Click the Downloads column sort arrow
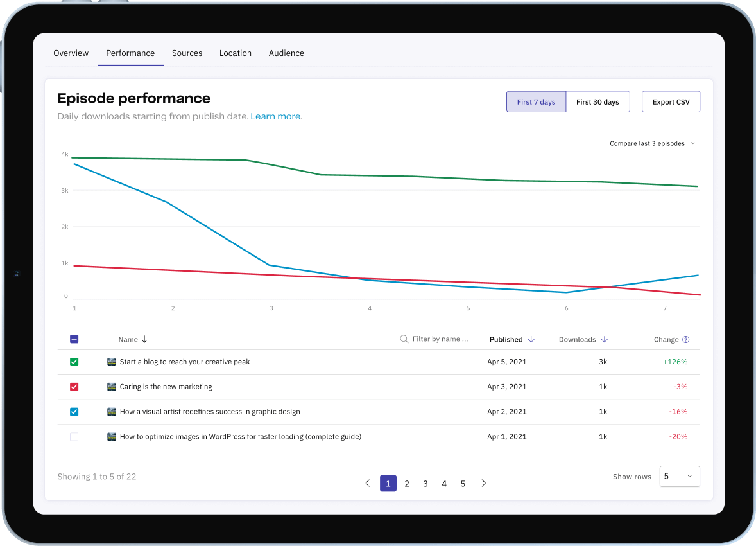This screenshot has width=756, height=546. tap(604, 339)
